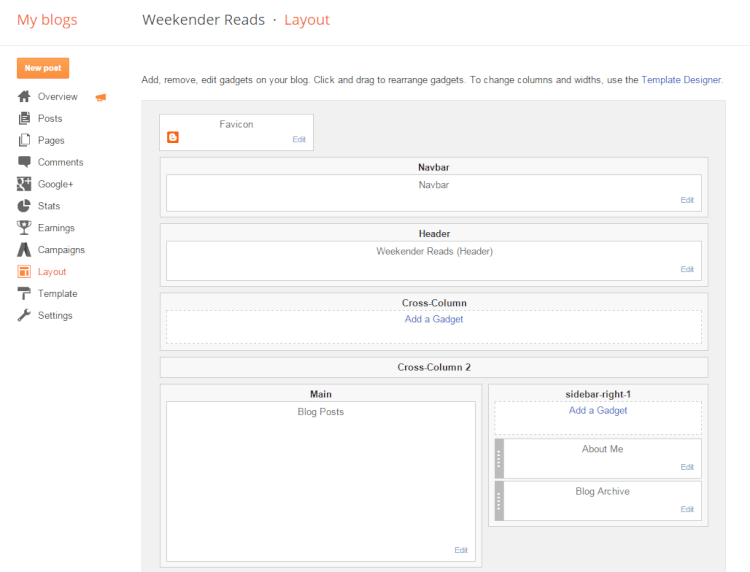Select the Navbar gadget box
This screenshot has width=750, height=572.
pyautogui.click(x=434, y=193)
